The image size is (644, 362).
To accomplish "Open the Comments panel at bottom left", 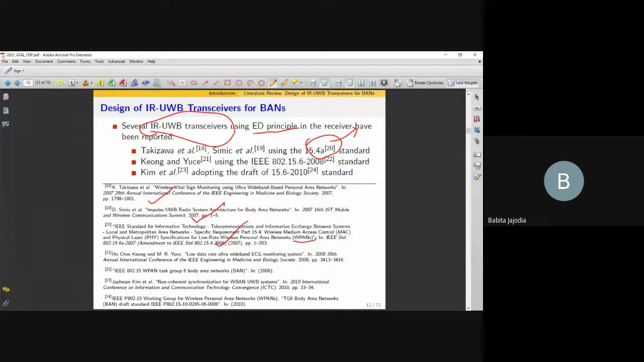I will 6,290.
